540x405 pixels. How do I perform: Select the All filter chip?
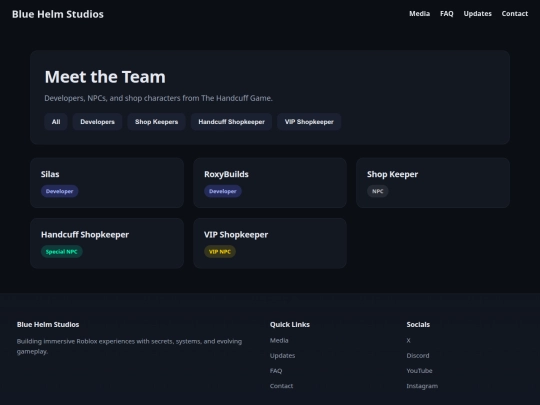(56, 122)
